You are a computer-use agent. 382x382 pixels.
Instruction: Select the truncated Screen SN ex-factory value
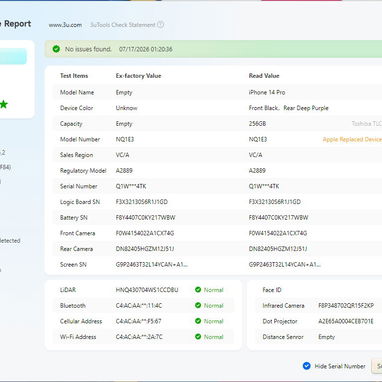152,265
